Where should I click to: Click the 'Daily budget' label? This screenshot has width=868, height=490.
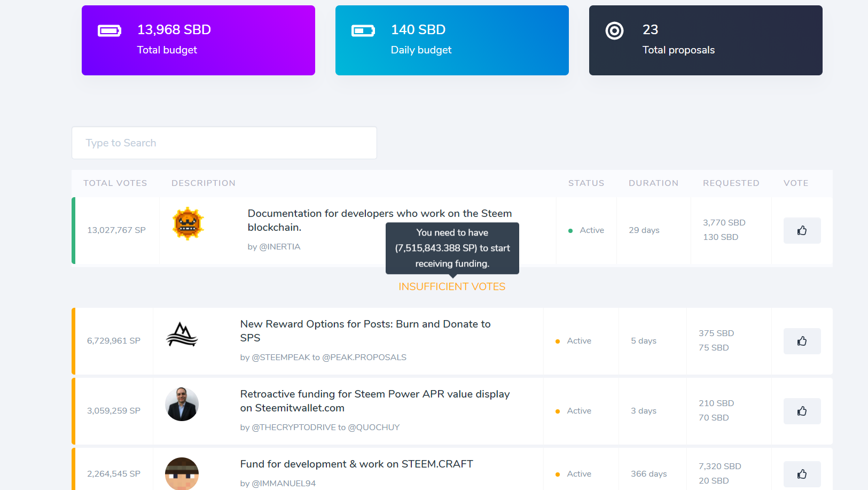coord(421,50)
